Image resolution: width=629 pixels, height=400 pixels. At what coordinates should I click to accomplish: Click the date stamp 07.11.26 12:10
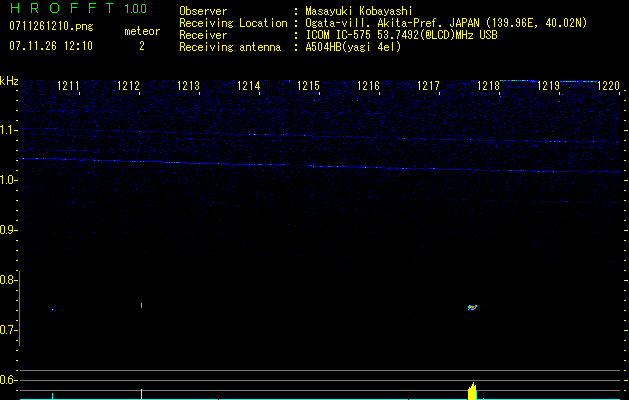[51, 46]
